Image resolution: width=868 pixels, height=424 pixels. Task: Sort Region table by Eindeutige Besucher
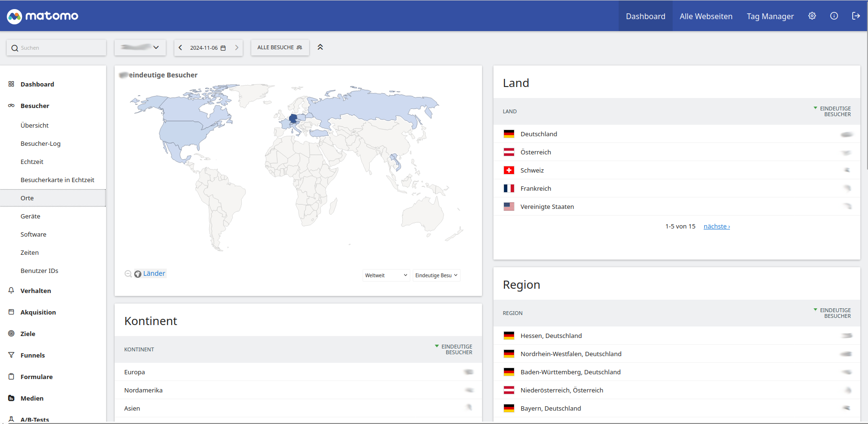(x=832, y=313)
